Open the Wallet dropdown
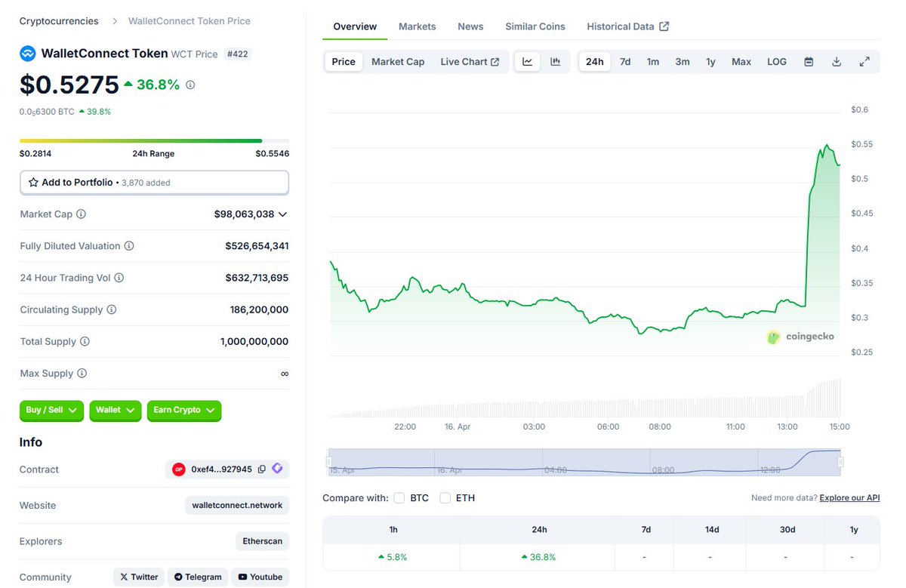 pos(116,411)
